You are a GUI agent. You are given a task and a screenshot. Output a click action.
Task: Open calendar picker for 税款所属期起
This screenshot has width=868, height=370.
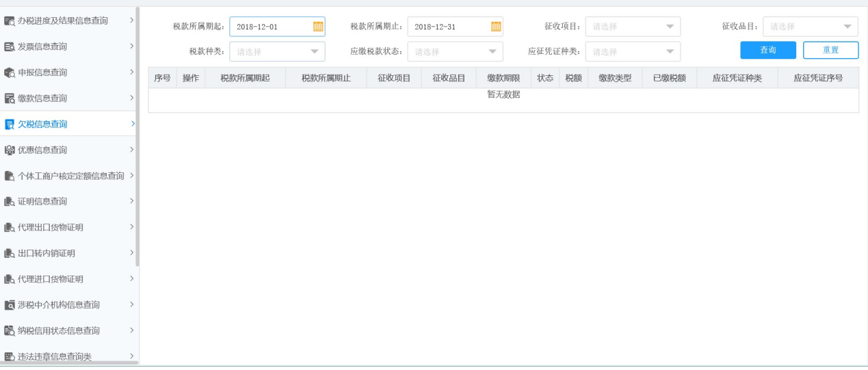[x=318, y=27]
